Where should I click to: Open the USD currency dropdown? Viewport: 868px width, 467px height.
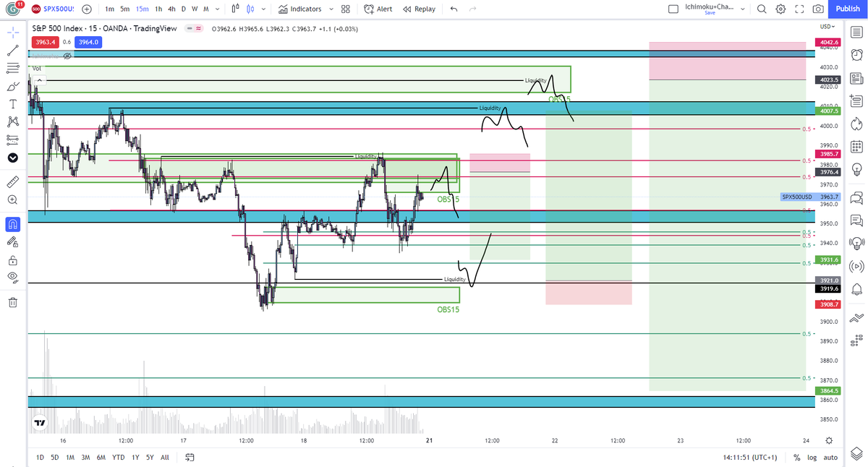(826, 27)
